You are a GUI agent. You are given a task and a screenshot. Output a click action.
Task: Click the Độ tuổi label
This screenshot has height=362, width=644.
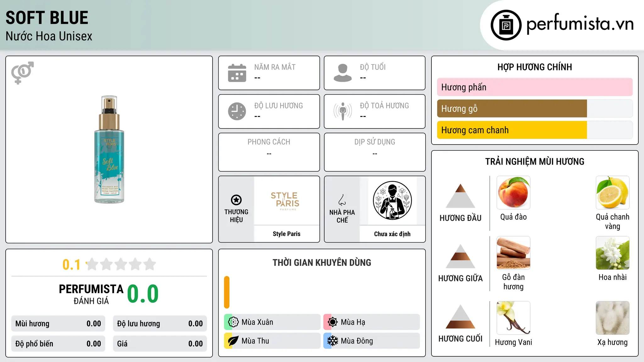(373, 67)
